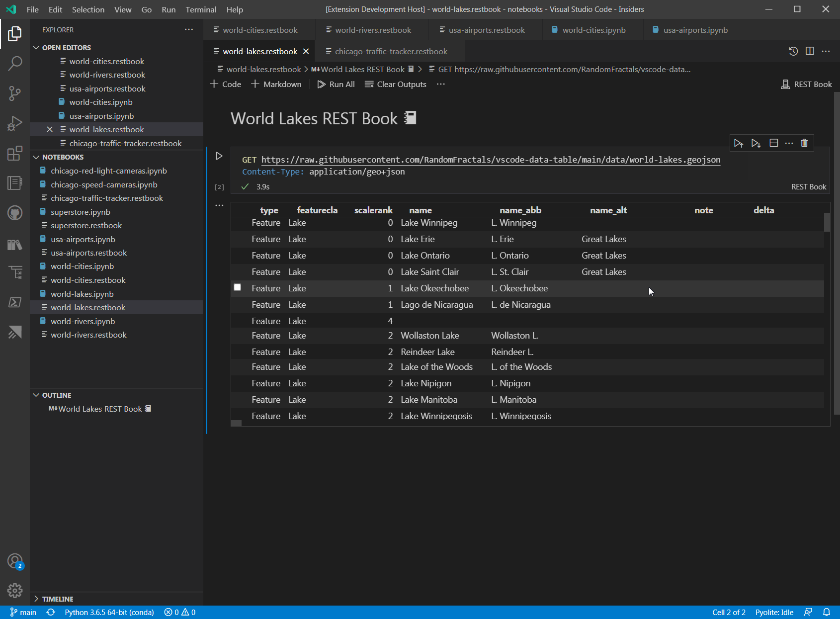Screen dimensions: 840x619
Task: Synchronize changes in status bar
Action: [51, 612]
